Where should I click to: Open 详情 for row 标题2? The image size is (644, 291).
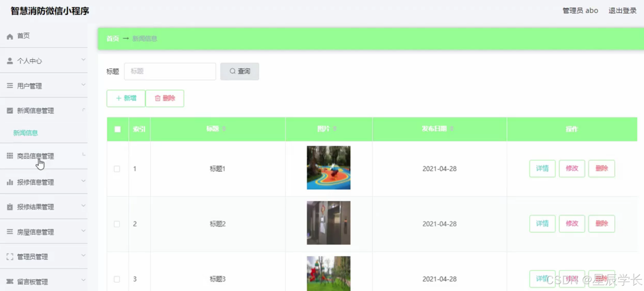pos(542,224)
